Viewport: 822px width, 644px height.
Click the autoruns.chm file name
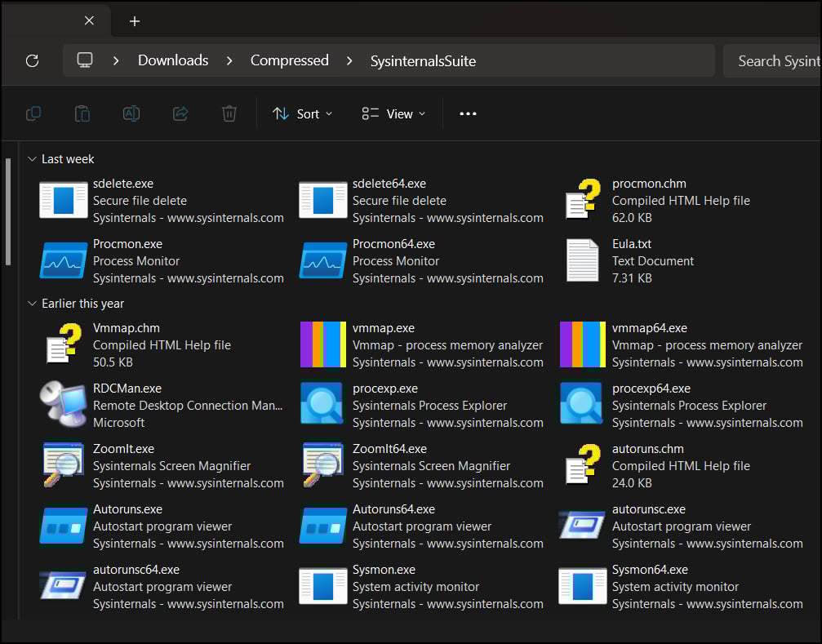pos(648,449)
